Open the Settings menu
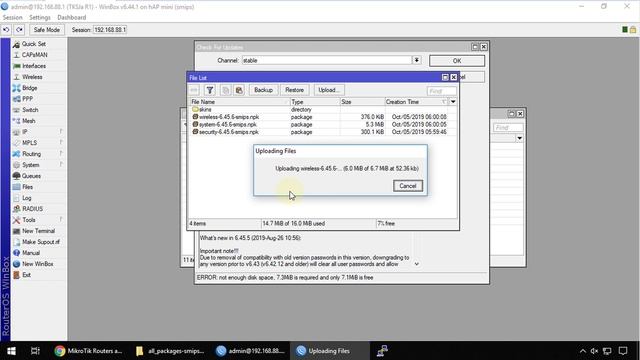The height and width of the screenshot is (360, 640). click(x=40, y=18)
